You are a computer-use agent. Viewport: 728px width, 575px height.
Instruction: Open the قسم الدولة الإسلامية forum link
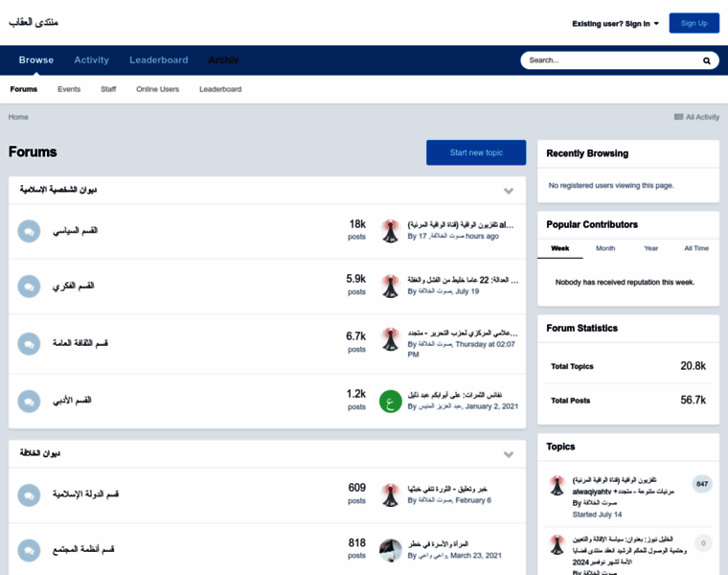(85, 494)
